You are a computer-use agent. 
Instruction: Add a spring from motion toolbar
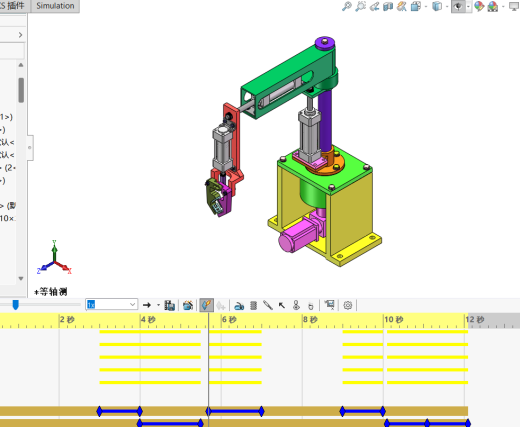(x=254, y=305)
